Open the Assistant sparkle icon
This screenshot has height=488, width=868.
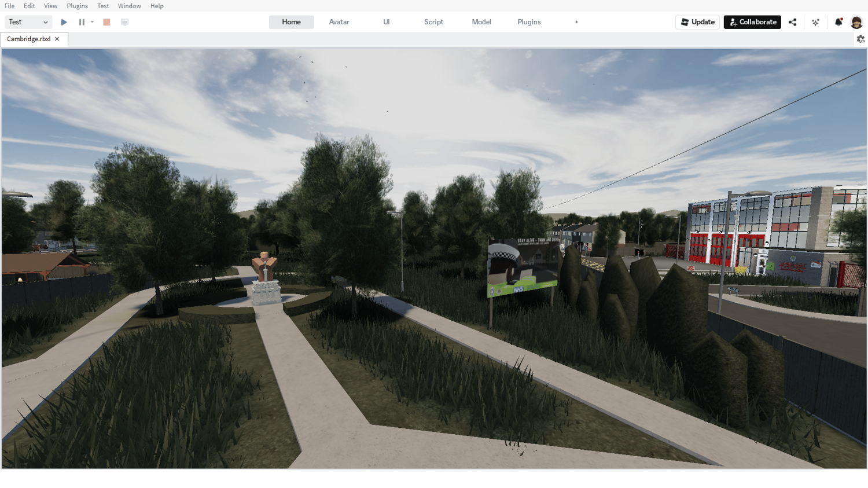[x=815, y=22]
